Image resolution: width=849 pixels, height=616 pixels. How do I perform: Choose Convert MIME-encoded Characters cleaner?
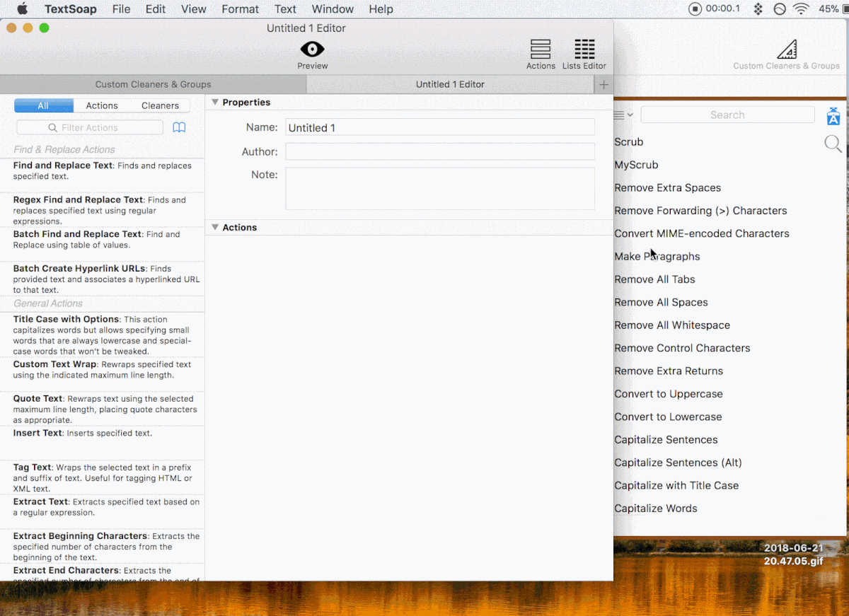[702, 233]
